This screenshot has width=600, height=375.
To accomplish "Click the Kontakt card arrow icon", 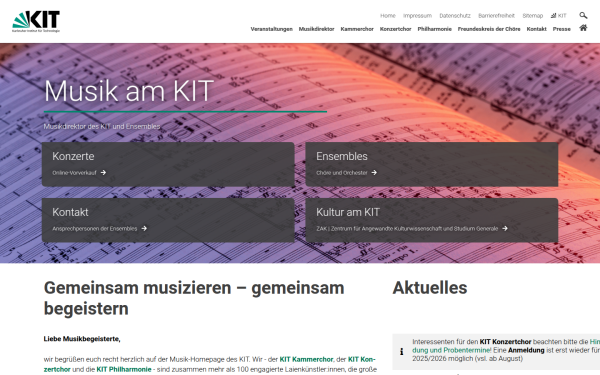I will tap(144, 228).
